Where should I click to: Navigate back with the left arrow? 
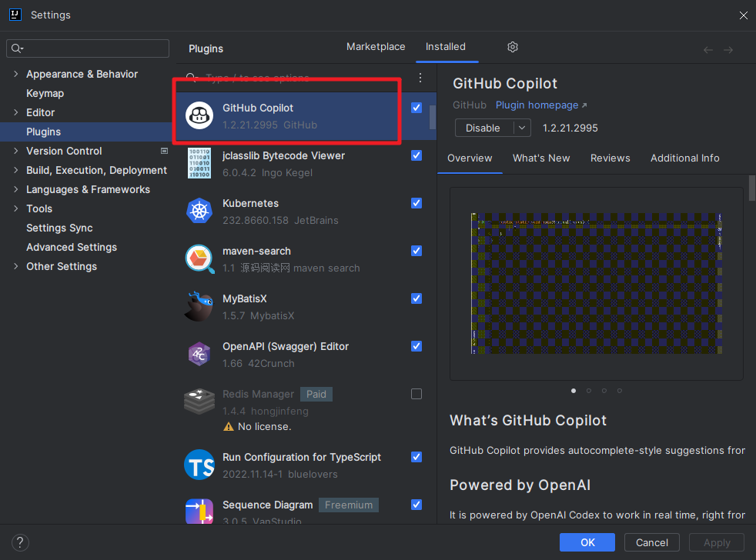coord(707,50)
